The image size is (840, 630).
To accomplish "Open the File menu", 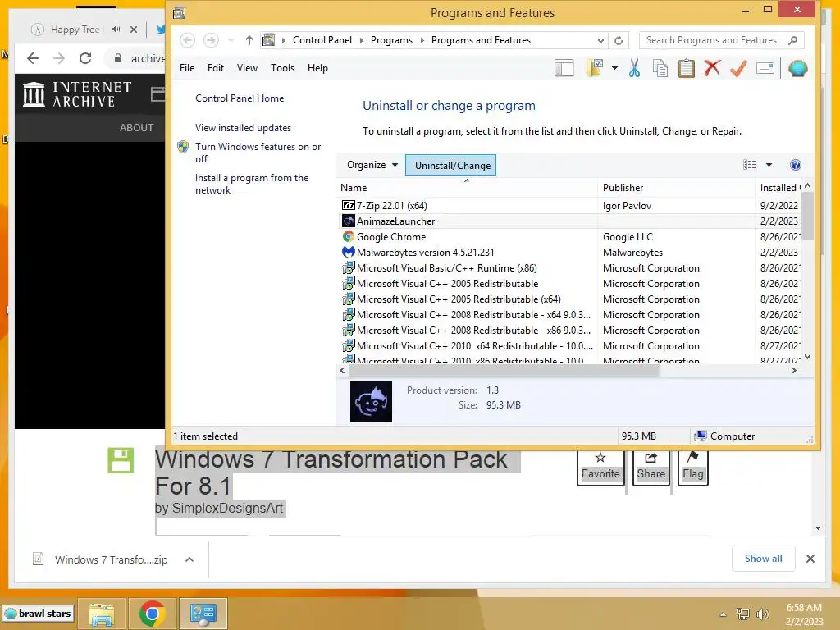I will pyautogui.click(x=187, y=68).
